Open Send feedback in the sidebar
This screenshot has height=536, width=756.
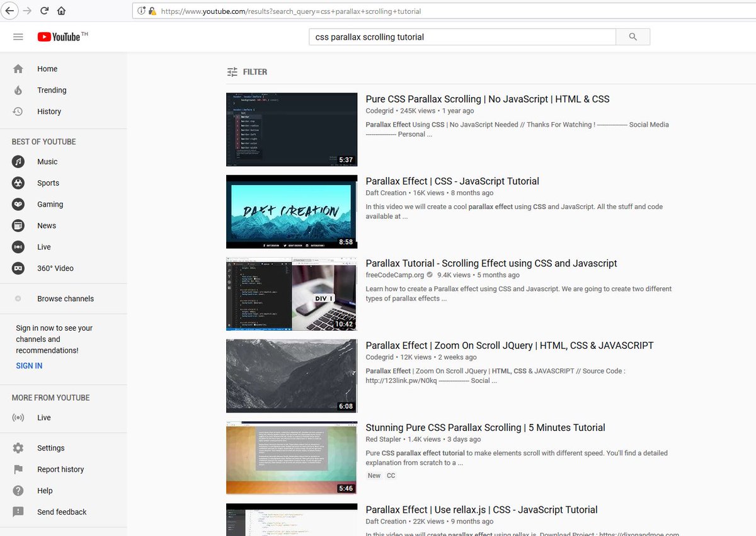click(63, 512)
